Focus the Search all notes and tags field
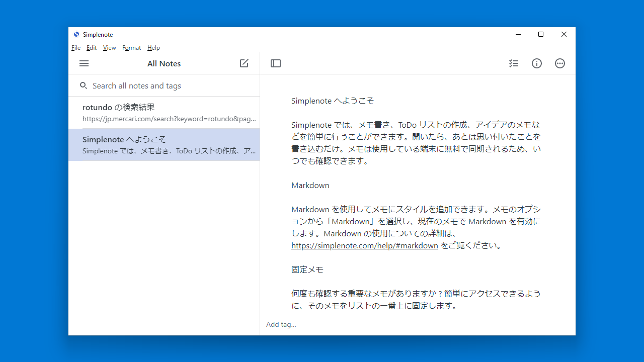This screenshot has height=362, width=644. pyautogui.click(x=164, y=85)
